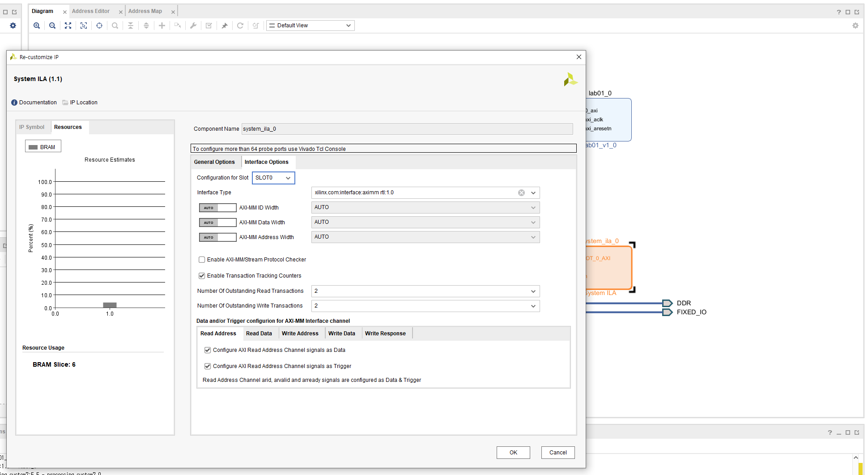
Task: Expand the Interface Type dropdown arrow
Action: 533,193
